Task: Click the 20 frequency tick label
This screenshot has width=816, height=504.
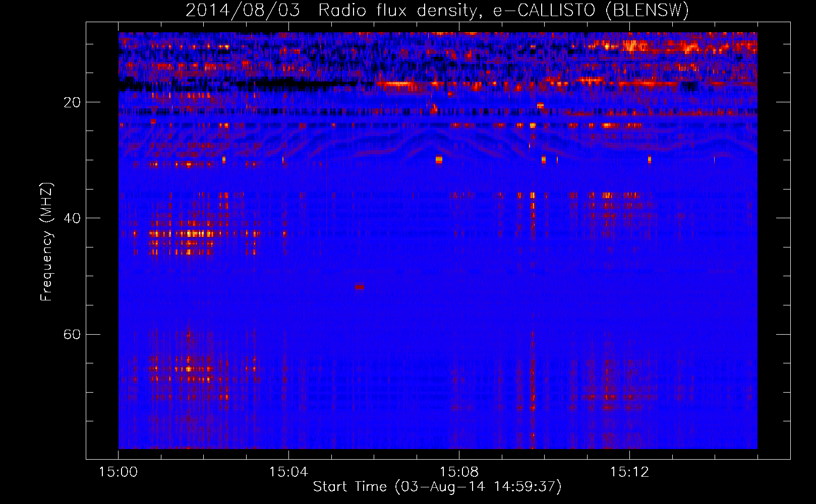Action: pyautogui.click(x=72, y=102)
